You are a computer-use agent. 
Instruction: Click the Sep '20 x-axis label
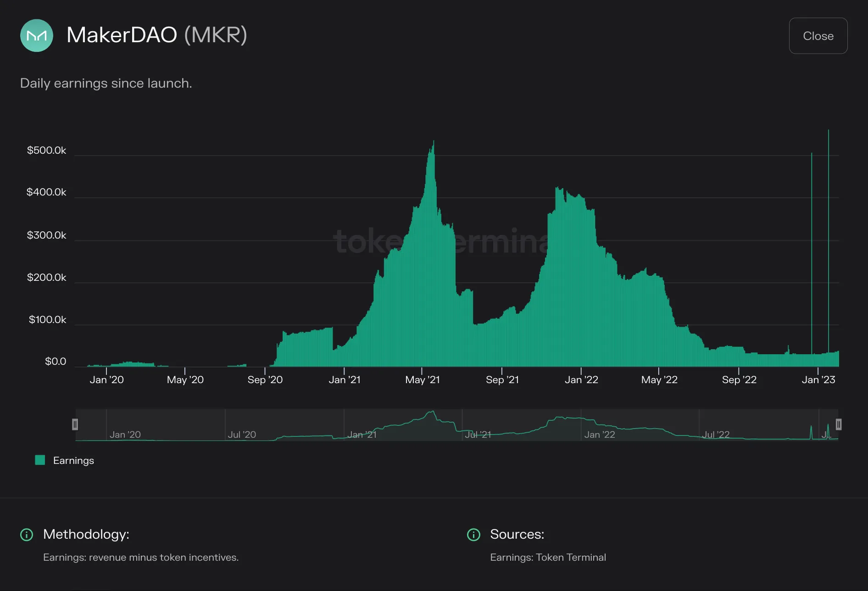click(x=265, y=380)
